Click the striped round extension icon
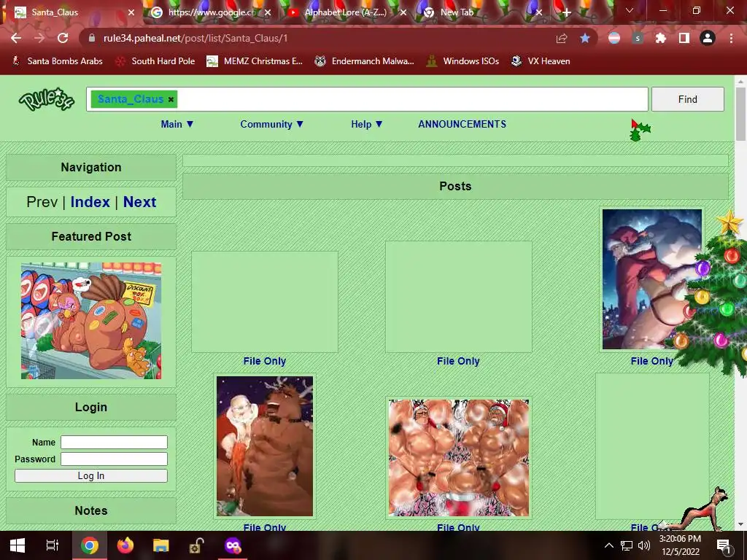This screenshot has height=560, width=747. tap(614, 38)
